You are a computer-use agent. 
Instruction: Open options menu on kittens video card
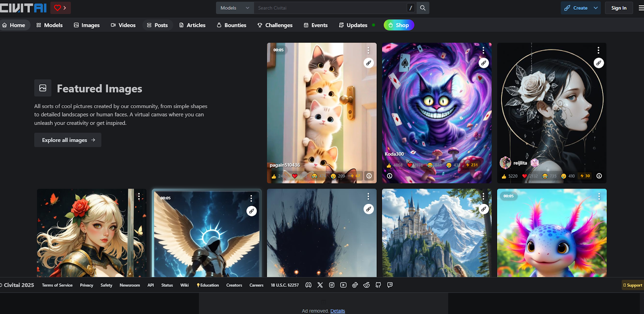[x=368, y=50]
